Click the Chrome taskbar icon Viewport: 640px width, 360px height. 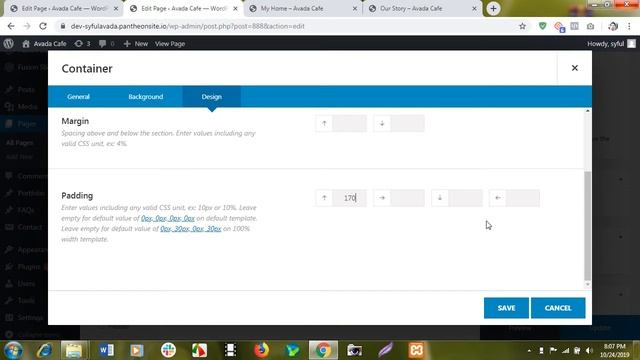click(323, 350)
